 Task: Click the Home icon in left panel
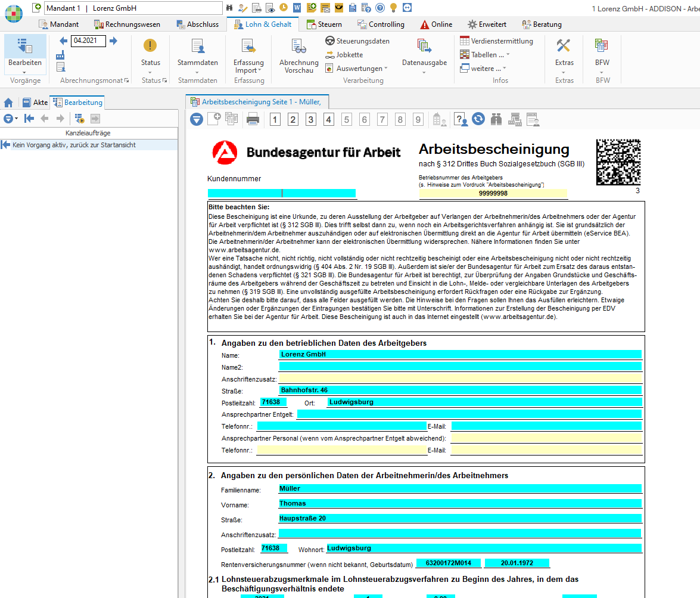pyautogui.click(x=8, y=103)
